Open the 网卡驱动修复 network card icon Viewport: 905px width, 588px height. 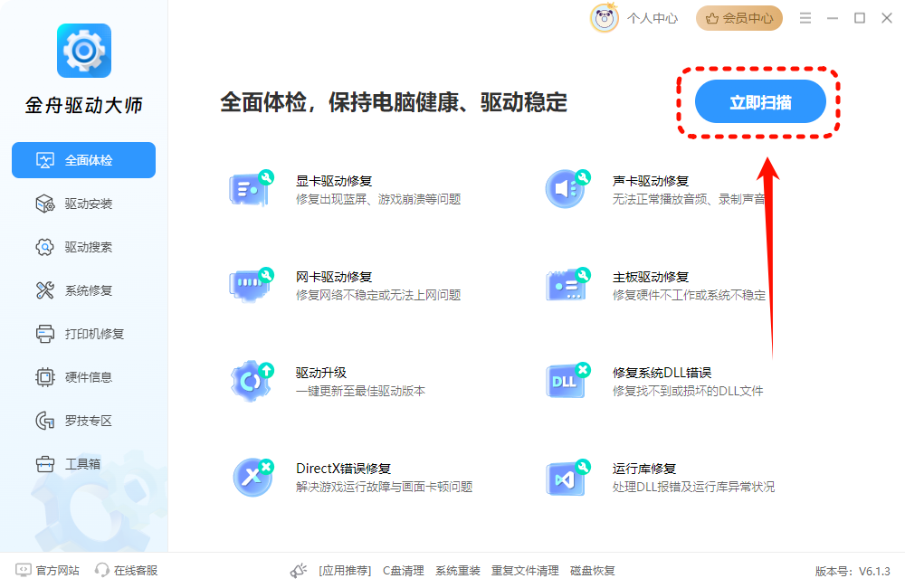(251, 284)
